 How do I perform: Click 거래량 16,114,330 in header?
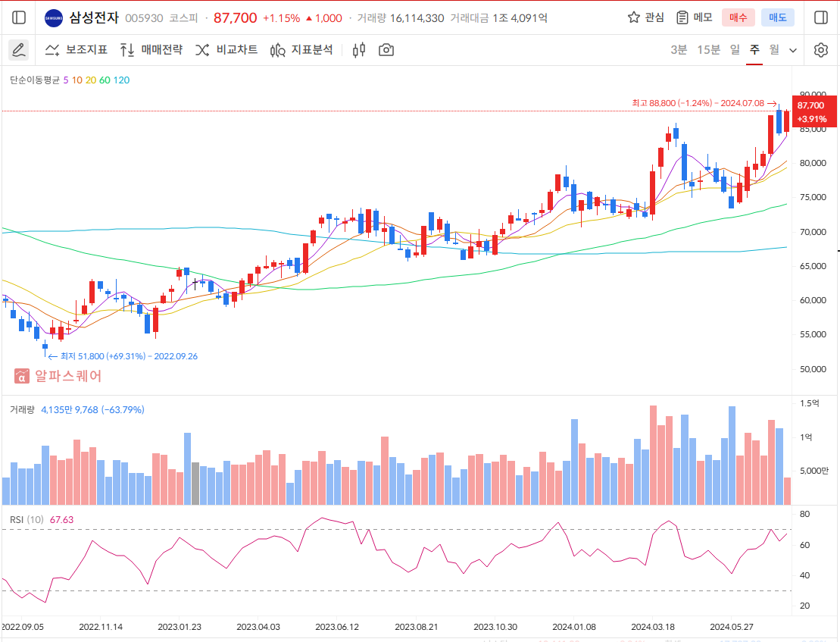[x=400, y=18]
